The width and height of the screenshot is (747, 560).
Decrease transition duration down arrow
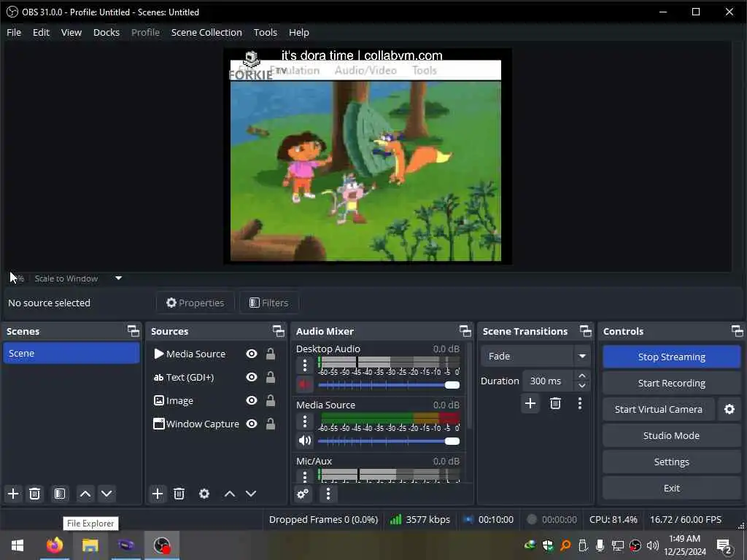click(x=582, y=386)
